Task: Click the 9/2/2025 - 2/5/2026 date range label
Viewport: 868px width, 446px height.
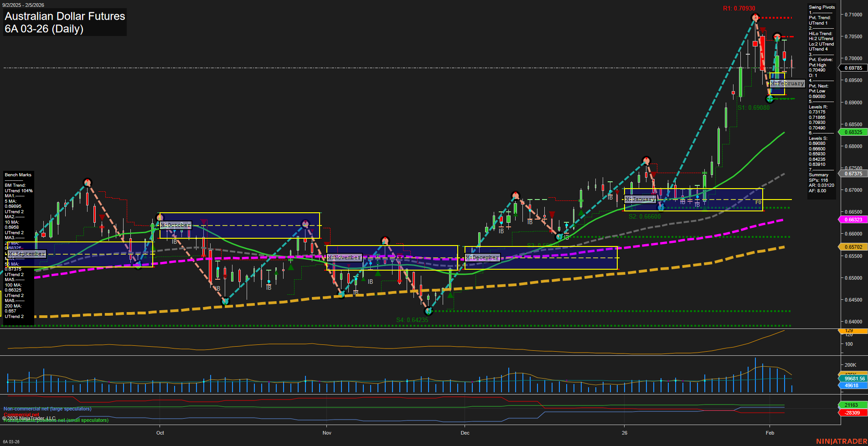Action: point(24,5)
